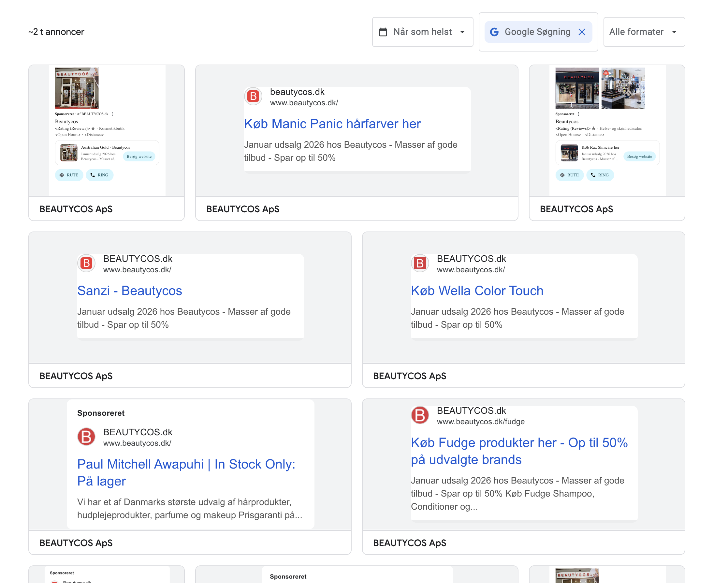Click the red B logo in Sanzi ad
Screen dimensions: 728x583
(86, 263)
